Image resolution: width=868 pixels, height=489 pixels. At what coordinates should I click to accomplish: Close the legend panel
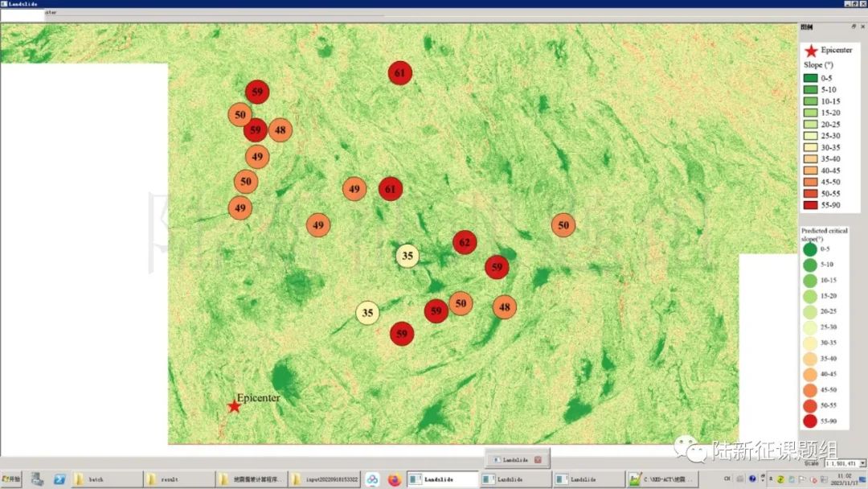(862, 27)
